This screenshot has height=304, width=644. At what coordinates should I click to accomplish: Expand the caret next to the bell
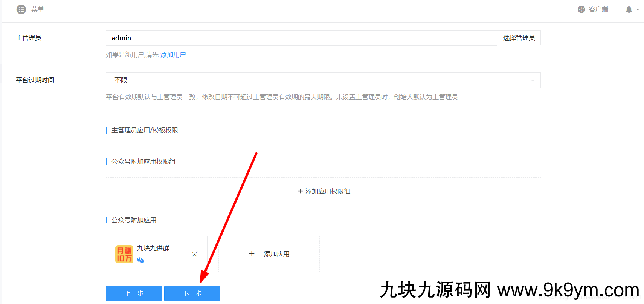(638, 10)
